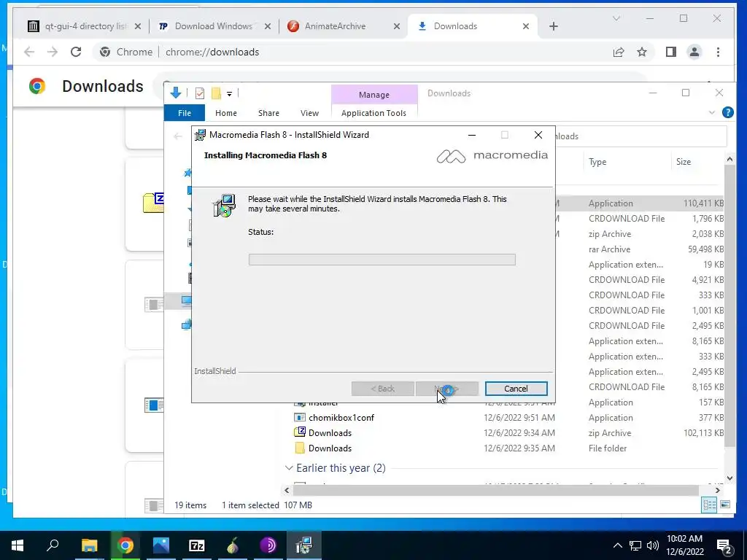Click the chrome://downloads address bar

click(x=212, y=52)
